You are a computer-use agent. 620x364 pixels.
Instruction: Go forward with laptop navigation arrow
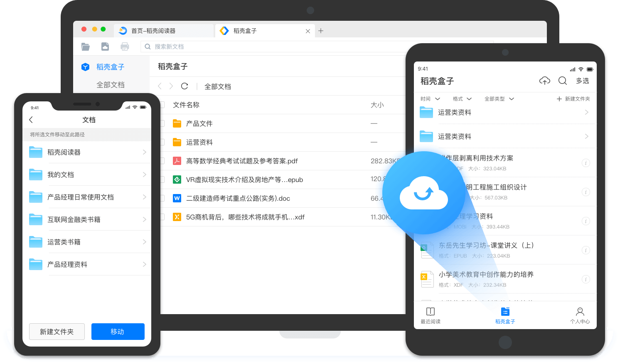point(171,86)
